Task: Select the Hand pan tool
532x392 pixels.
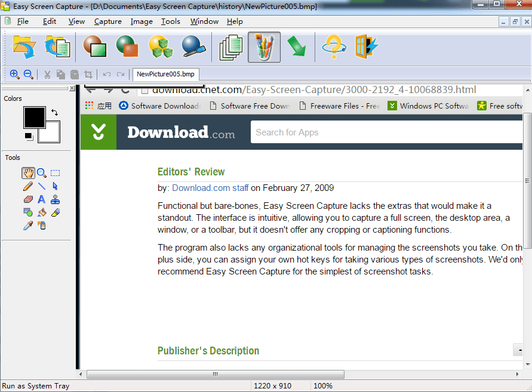Action: click(28, 173)
